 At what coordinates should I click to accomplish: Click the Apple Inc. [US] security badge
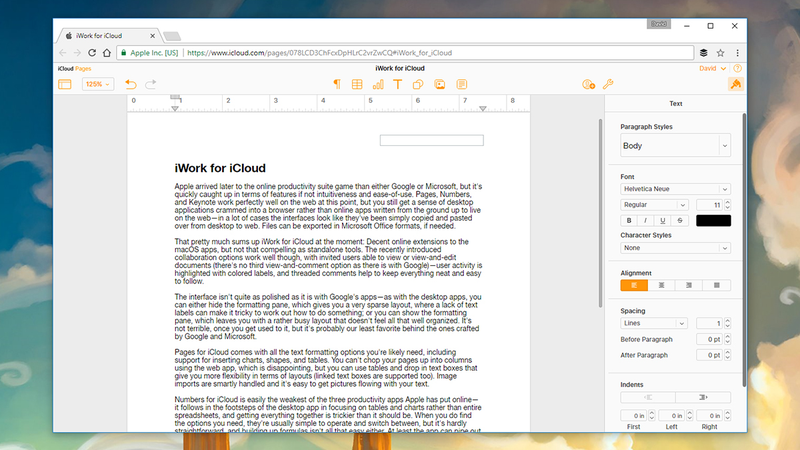click(x=150, y=53)
